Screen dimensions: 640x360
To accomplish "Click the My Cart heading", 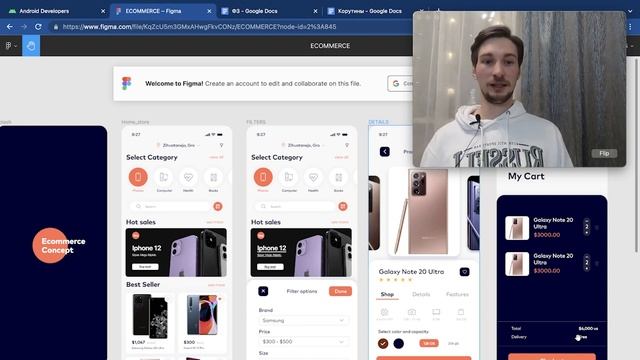I will pyautogui.click(x=526, y=176).
